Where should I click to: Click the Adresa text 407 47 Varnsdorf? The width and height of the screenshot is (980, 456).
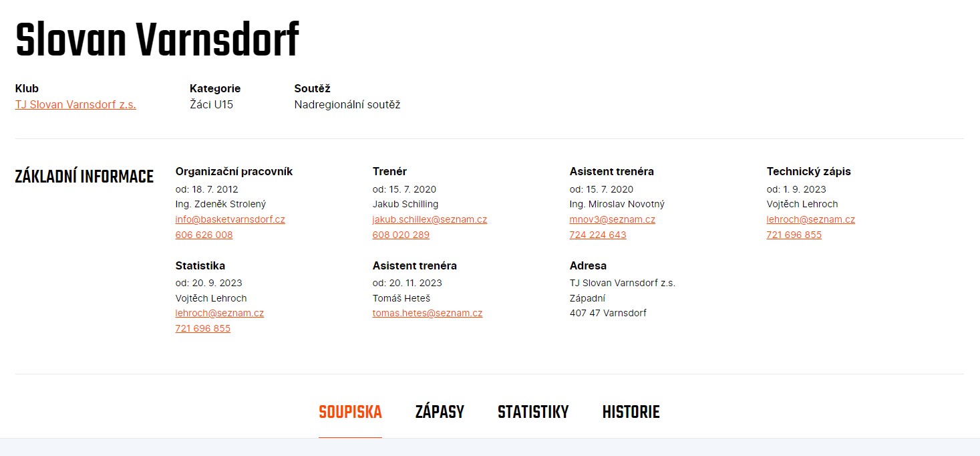click(x=608, y=313)
